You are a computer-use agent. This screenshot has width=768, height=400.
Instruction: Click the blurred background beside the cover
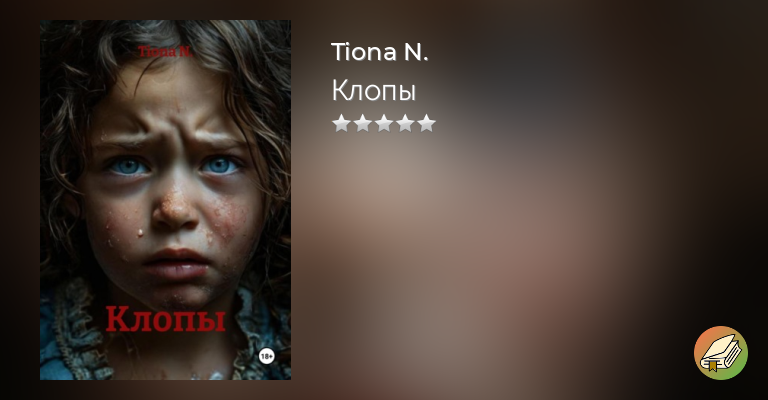(x=539, y=245)
